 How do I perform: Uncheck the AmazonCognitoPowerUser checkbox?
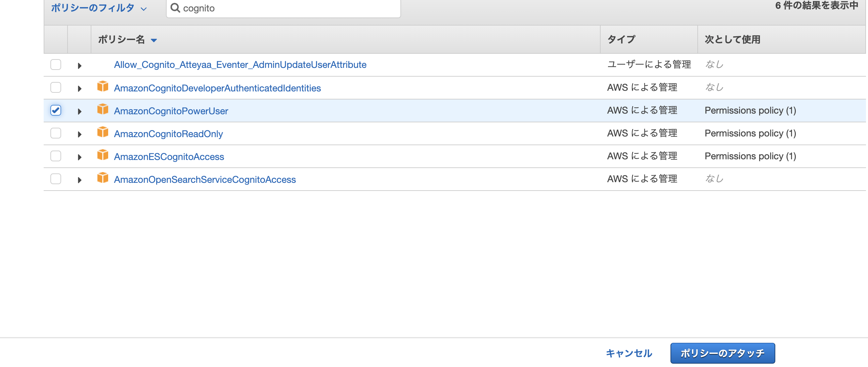pyautogui.click(x=56, y=111)
